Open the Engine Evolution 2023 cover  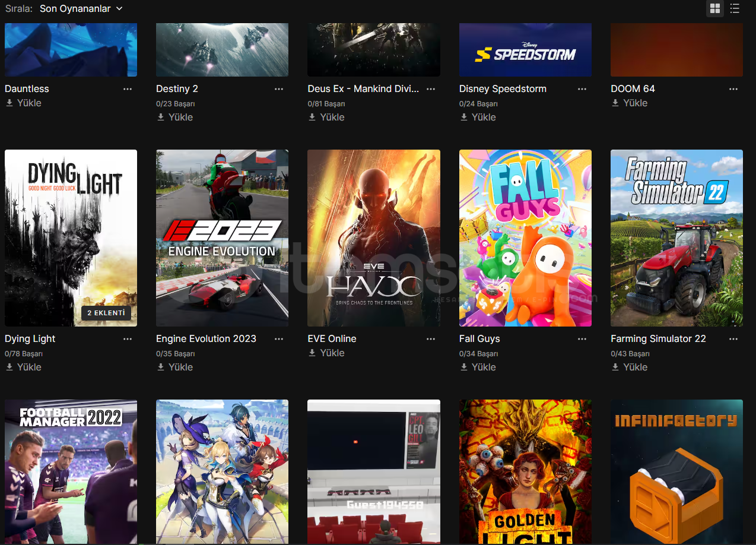click(222, 237)
